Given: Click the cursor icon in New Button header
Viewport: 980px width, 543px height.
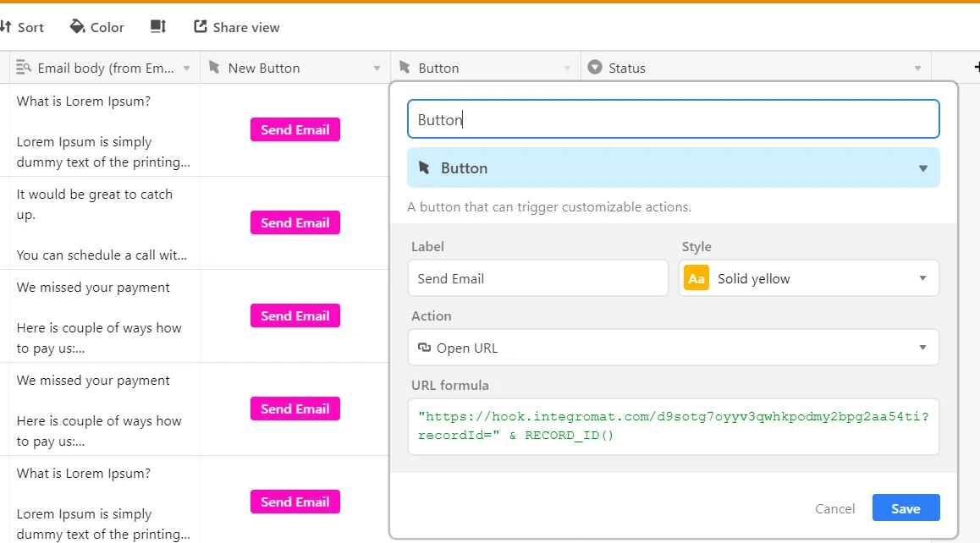Looking at the screenshot, I should click(x=214, y=67).
